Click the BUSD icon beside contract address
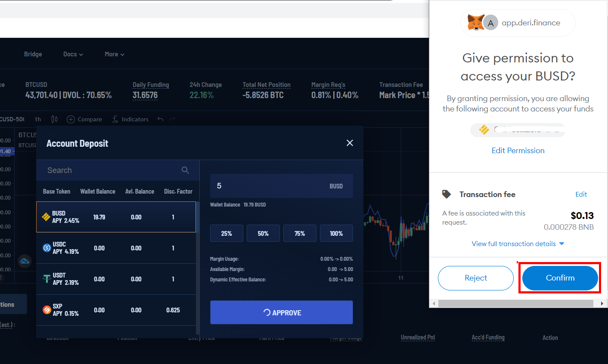This screenshot has height=364, width=608. tap(484, 130)
